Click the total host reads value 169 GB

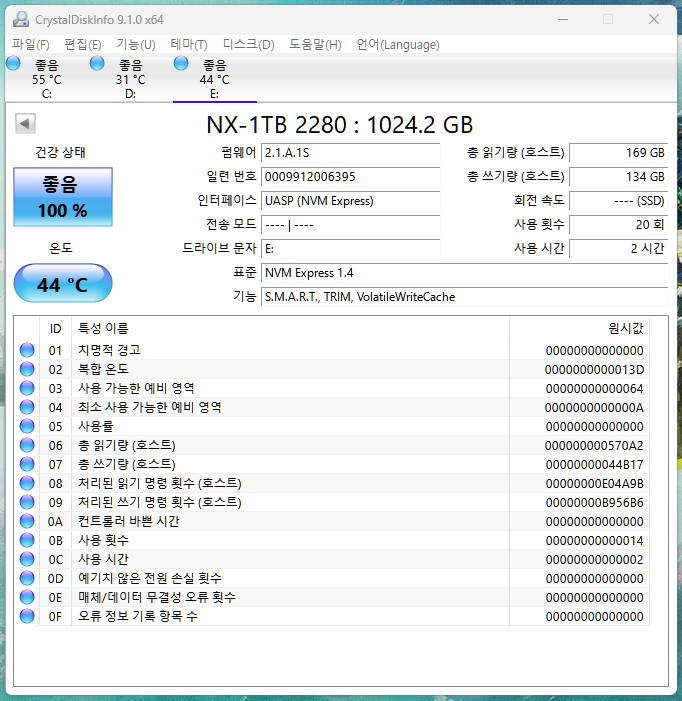point(619,152)
